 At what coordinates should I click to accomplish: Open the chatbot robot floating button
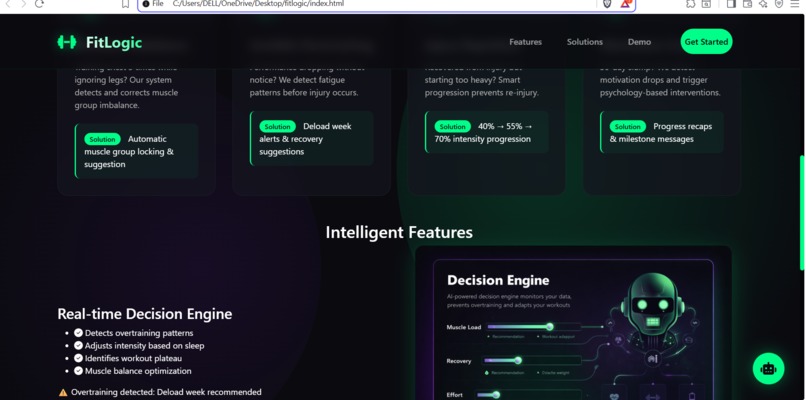tap(768, 369)
